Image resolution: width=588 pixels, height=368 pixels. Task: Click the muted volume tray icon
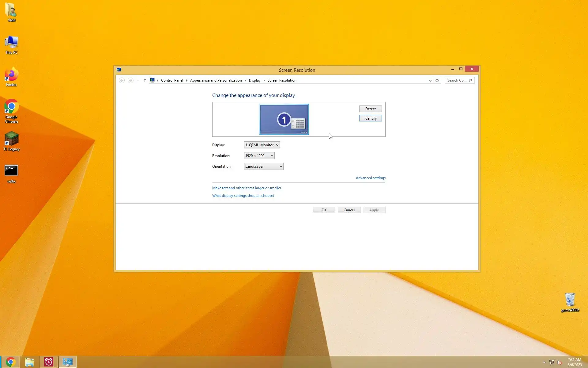click(559, 362)
